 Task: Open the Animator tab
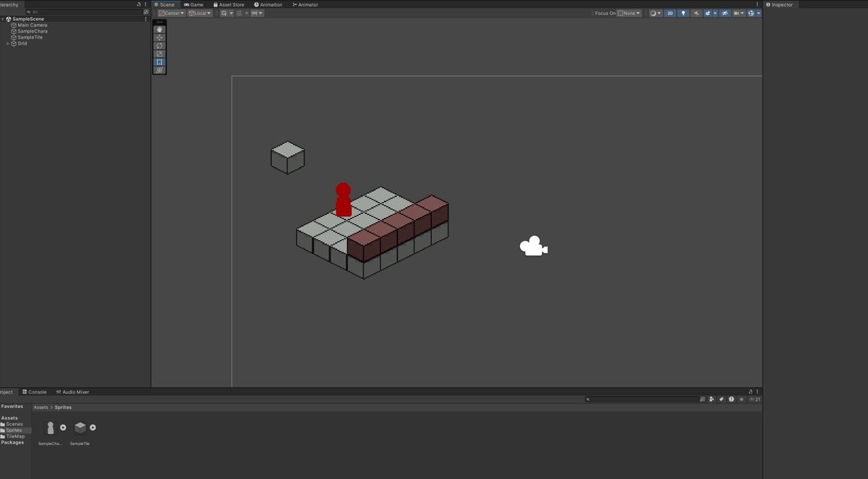click(x=305, y=4)
